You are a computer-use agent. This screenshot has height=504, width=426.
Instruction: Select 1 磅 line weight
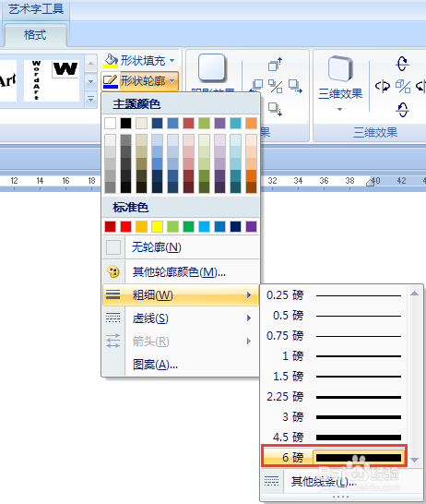[334, 356]
